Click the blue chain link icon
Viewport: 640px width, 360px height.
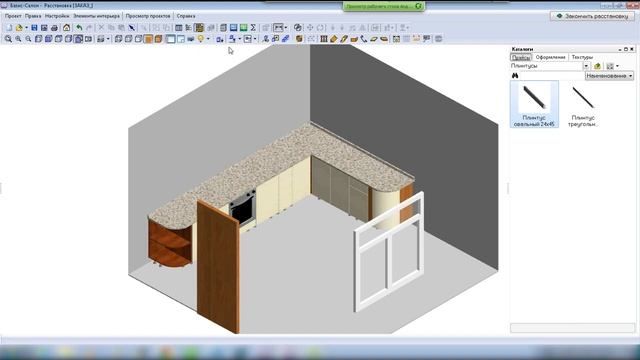pos(285,39)
